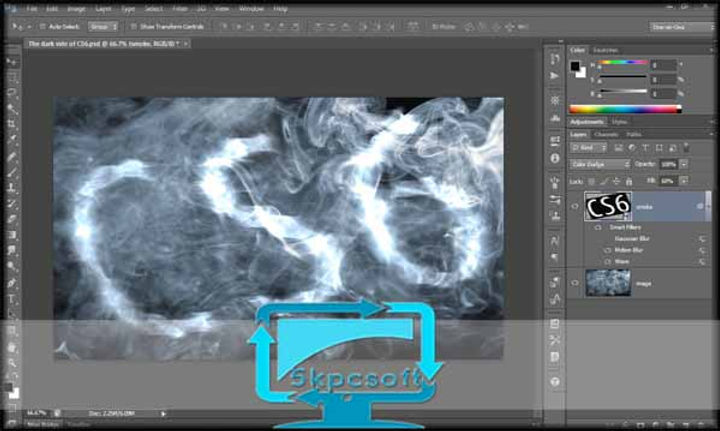The height and width of the screenshot is (431, 720).
Task: Hide the smoke layer
Action: 574,207
